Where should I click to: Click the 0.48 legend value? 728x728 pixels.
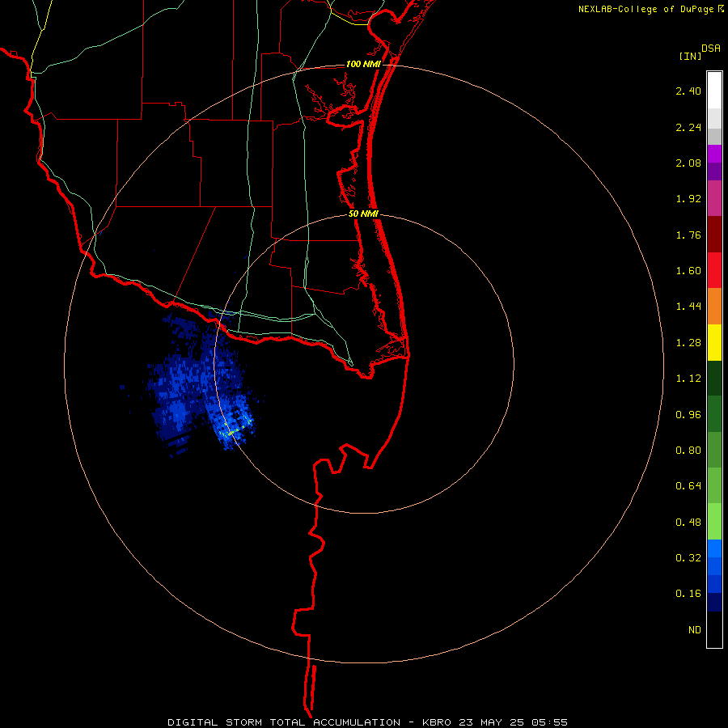tap(688, 523)
